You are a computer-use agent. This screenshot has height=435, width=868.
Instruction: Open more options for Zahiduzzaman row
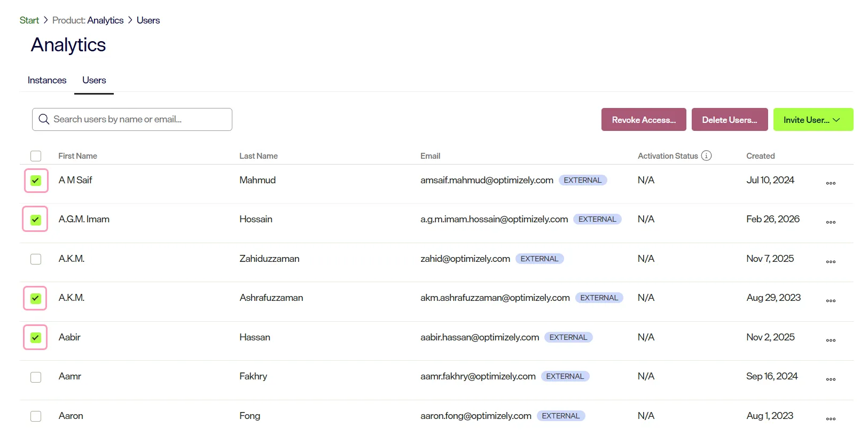831,262
